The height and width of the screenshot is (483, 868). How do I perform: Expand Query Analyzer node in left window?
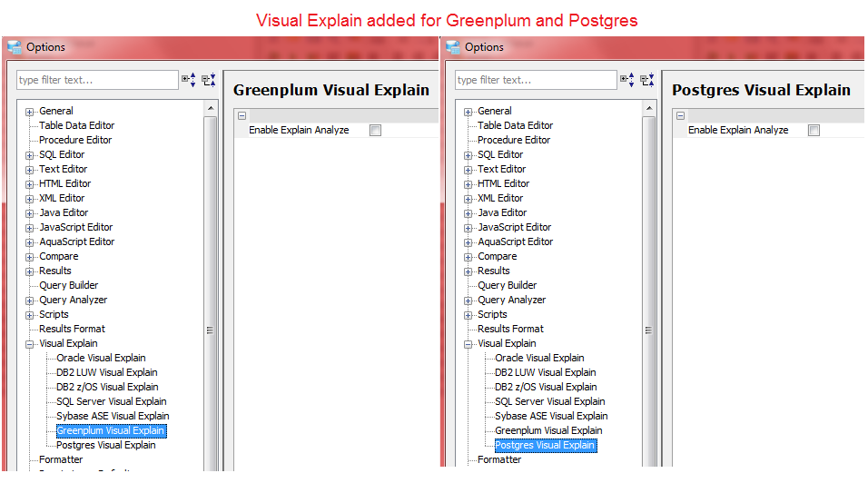[29, 301]
